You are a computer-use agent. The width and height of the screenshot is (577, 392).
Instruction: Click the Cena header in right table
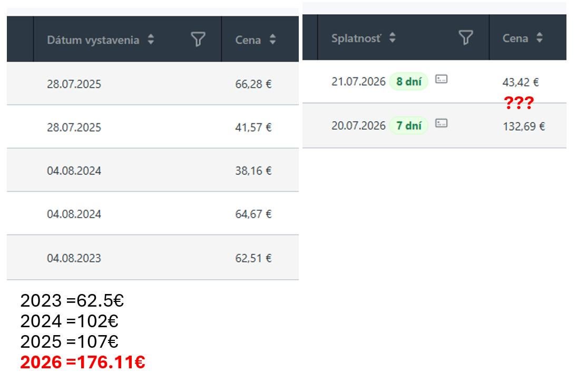pyautogui.click(x=515, y=38)
